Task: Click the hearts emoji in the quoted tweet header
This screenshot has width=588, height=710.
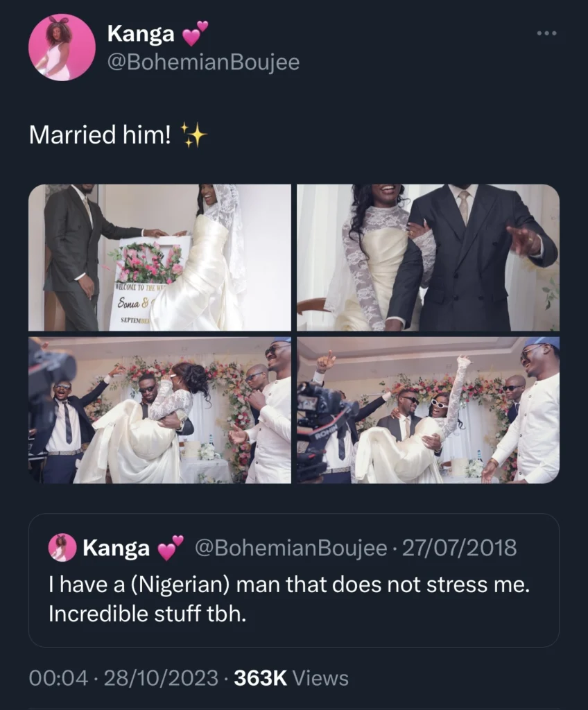Action: [171, 548]
